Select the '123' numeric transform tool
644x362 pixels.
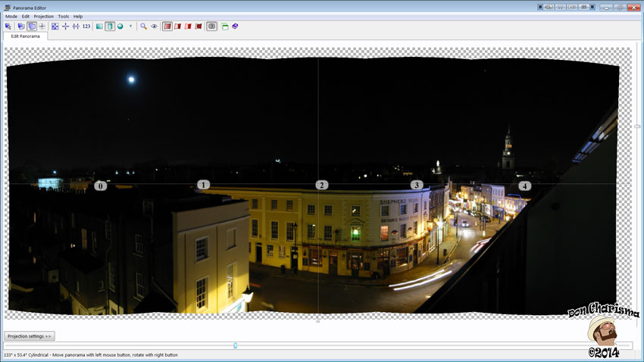pyautogui.click(x=86, y=26)
